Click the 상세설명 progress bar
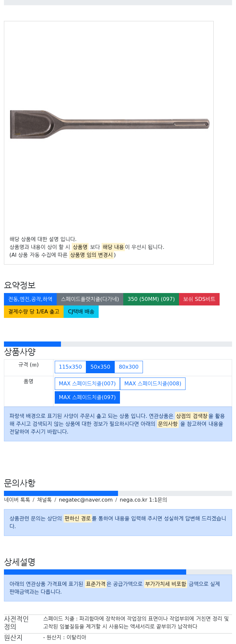Viewport: 236px width, 644px height. [x=118, y=572]
